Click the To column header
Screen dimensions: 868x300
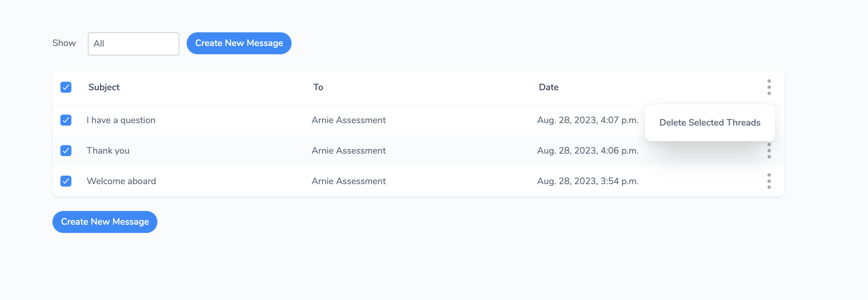[318, 87]
